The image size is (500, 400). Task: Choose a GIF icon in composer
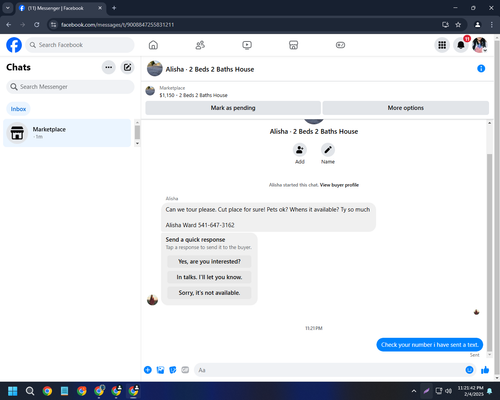click(185, 370)
